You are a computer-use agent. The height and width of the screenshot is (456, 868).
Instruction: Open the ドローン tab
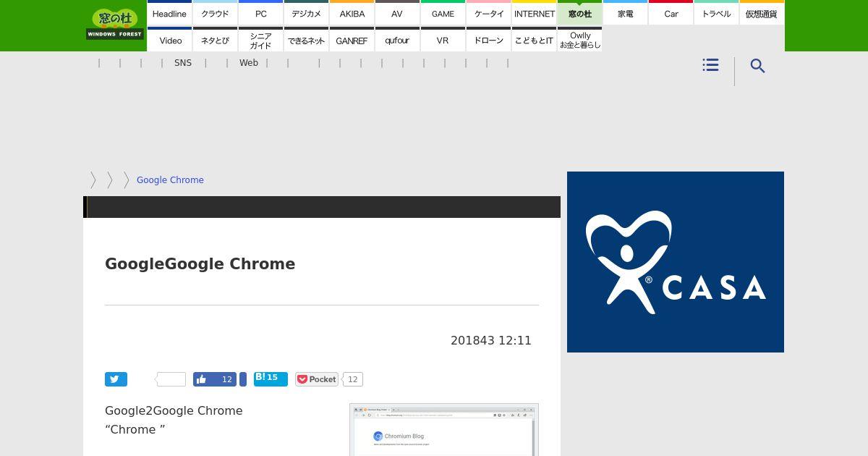click(x=488, y=40)
